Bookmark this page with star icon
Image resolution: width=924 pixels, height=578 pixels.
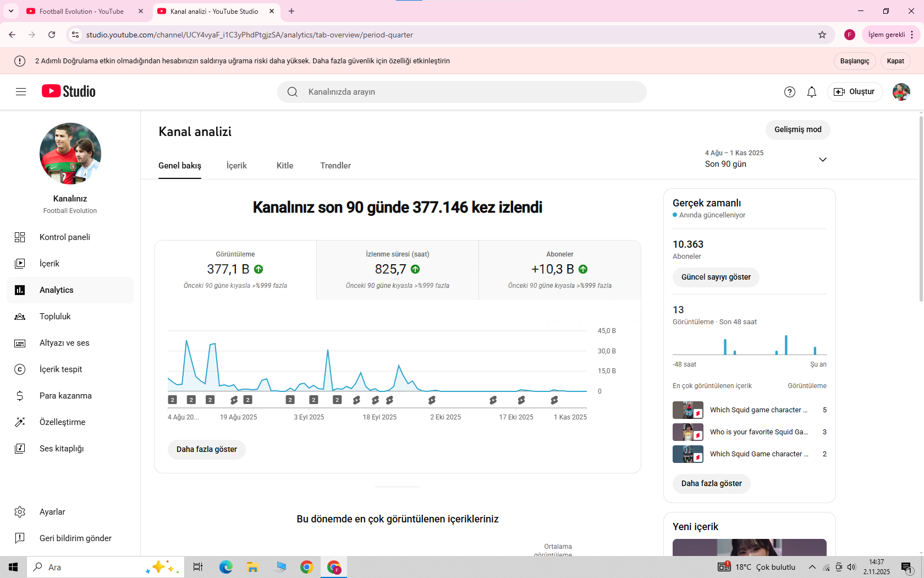coord(822,35)
